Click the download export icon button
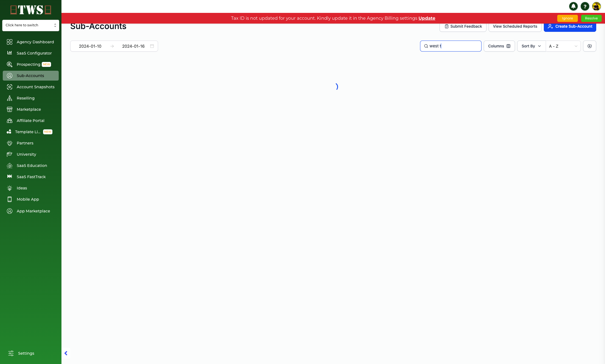 pos(589,46)
